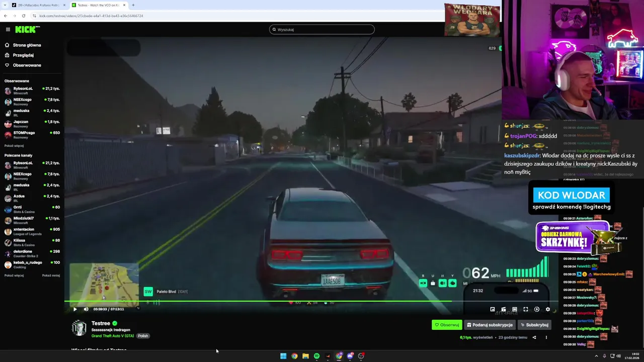Expand Obserwowane list with Pokaż więcej

[x=14, y=146]
